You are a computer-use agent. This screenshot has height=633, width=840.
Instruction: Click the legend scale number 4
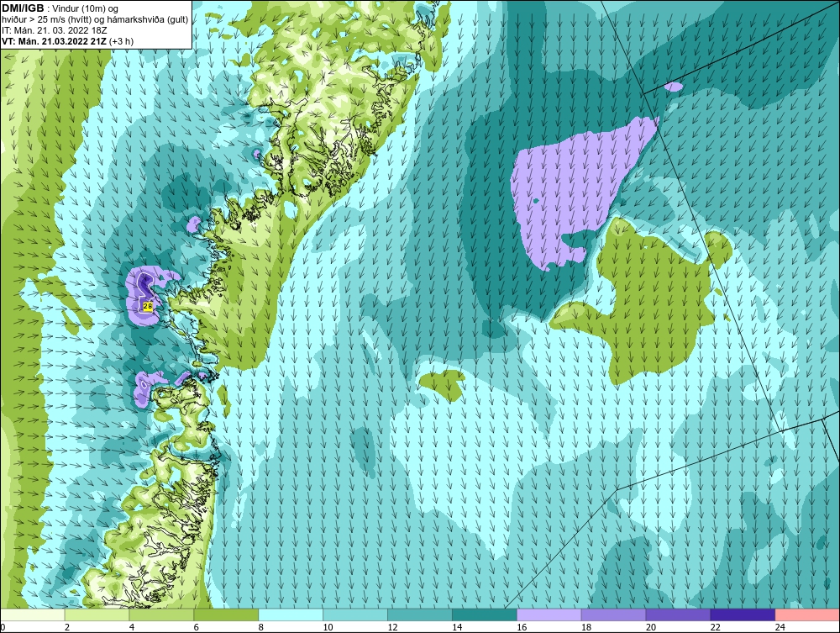pyautogui.click(x=132, y=627)
